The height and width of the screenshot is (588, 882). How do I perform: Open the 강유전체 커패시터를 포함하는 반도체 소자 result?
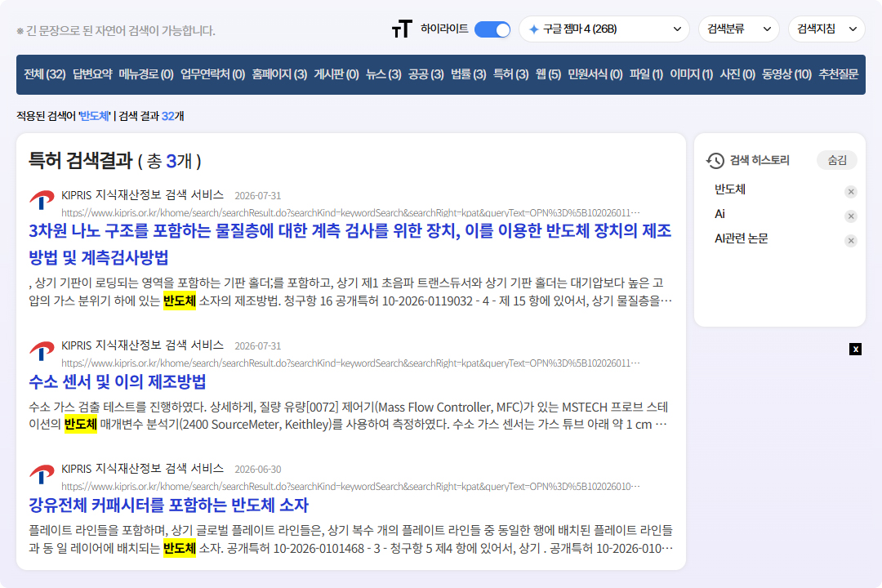pyautogui.click(x=169, y=506)
